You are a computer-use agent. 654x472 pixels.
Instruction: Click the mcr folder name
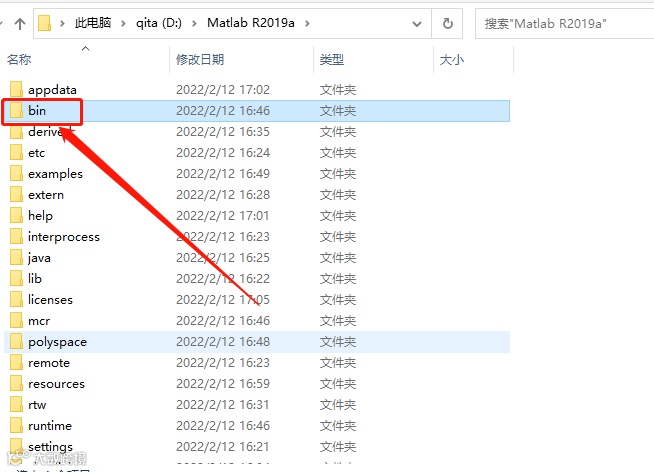coord(39,321)
